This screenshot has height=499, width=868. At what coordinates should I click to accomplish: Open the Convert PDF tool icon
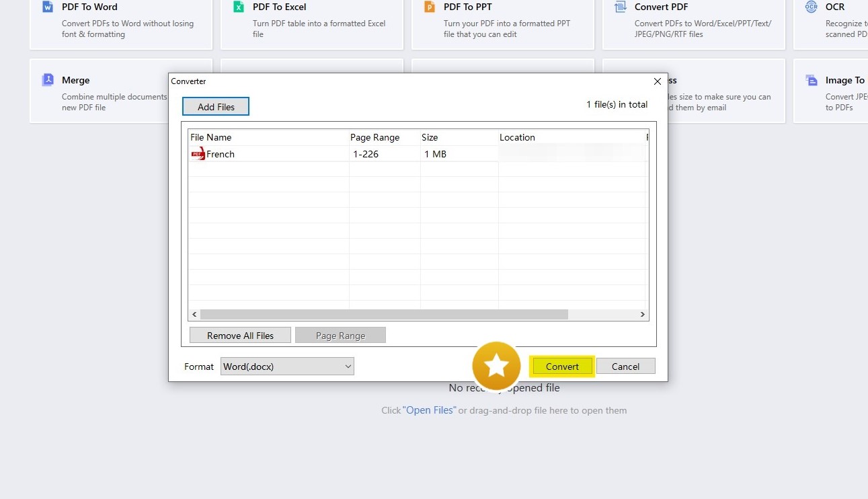(x=621, y=7)
